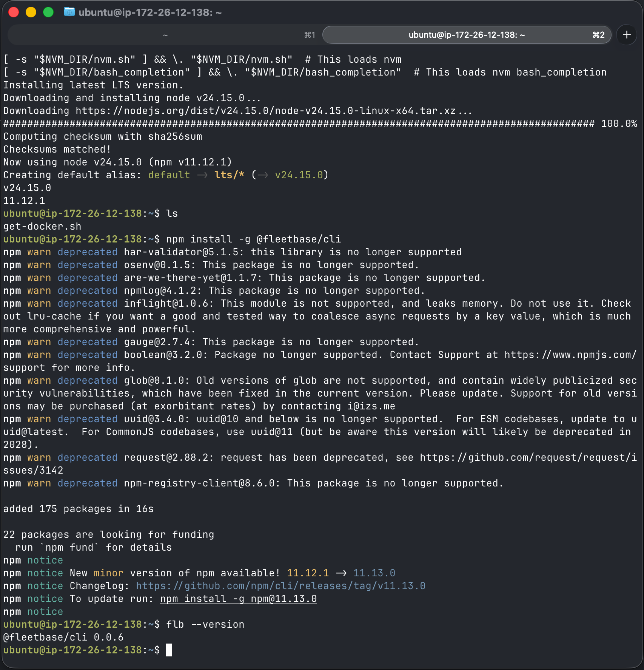644x670 pixels.
Task: Switch to the first tab labeled ~
Action: click(165, 35)
